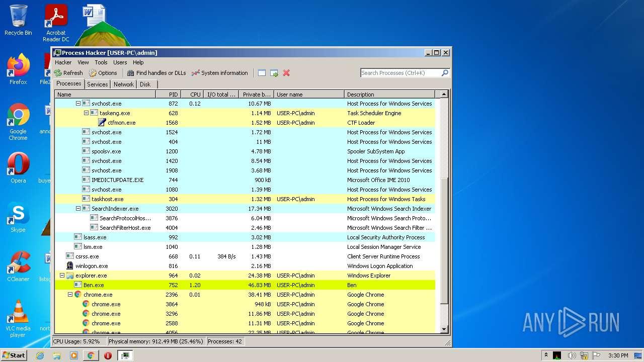644x362 pixels.
Task: Switch to the Services tab
Action: [98, 84]
